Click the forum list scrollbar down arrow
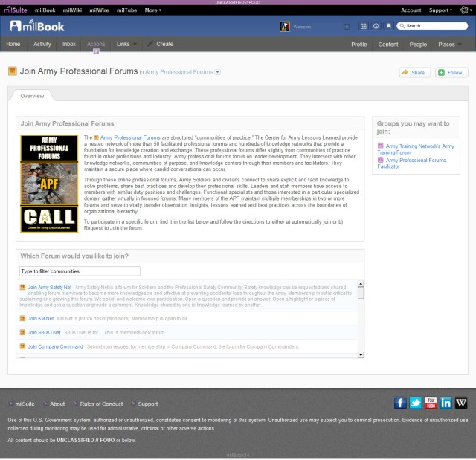The height and width of the screenshot is (460, 476). (361, 354)
